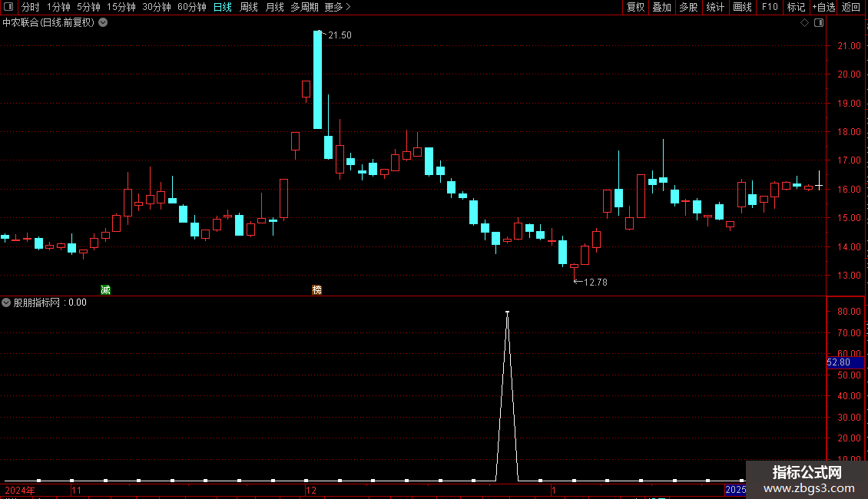Expand the 更多 periods menu
Viewport: 868px width, 499px height.
click(337, 7)
